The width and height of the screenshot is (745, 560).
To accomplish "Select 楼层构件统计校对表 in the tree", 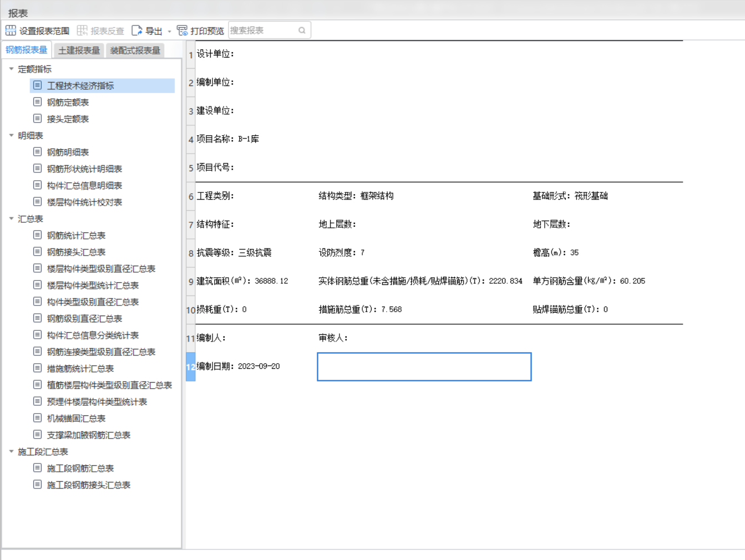I will 84,202.
